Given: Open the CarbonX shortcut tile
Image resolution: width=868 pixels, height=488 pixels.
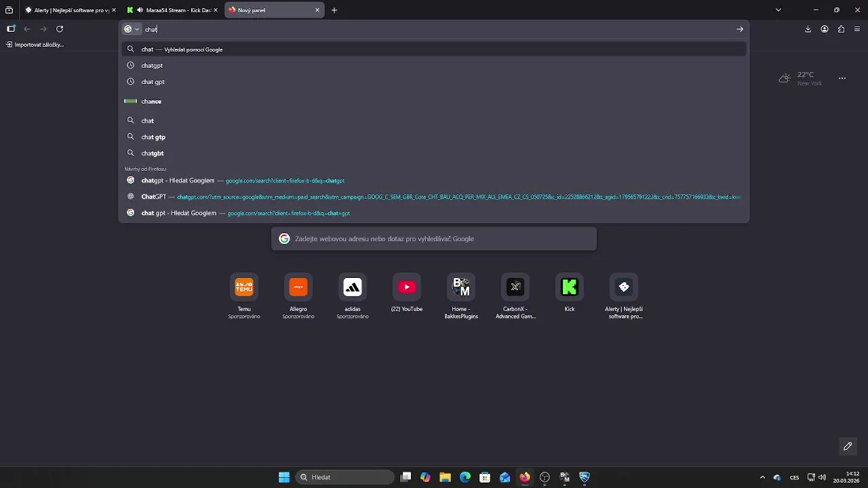Looking at the screenshot, I should 515,296.
